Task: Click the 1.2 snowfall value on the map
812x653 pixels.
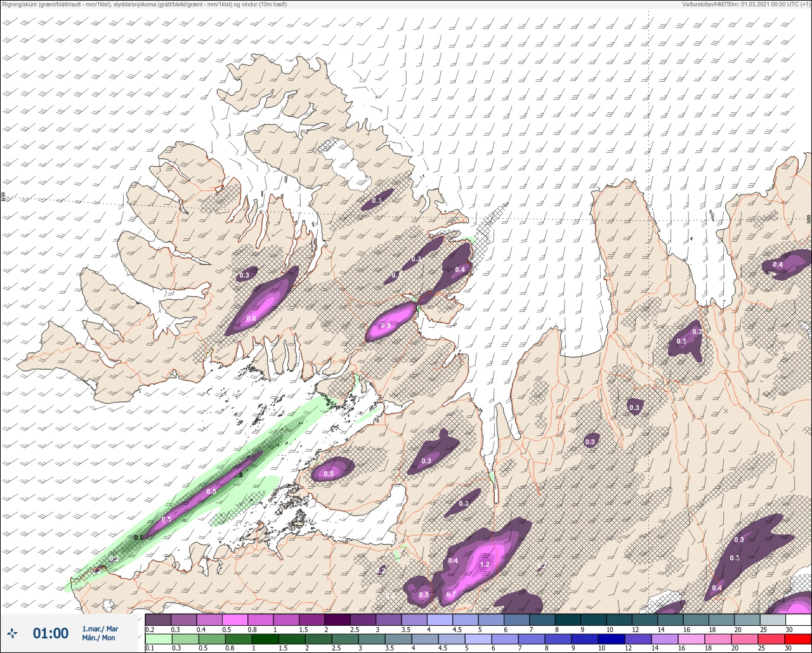Action: pyautogui.click(x=485, y=564)
